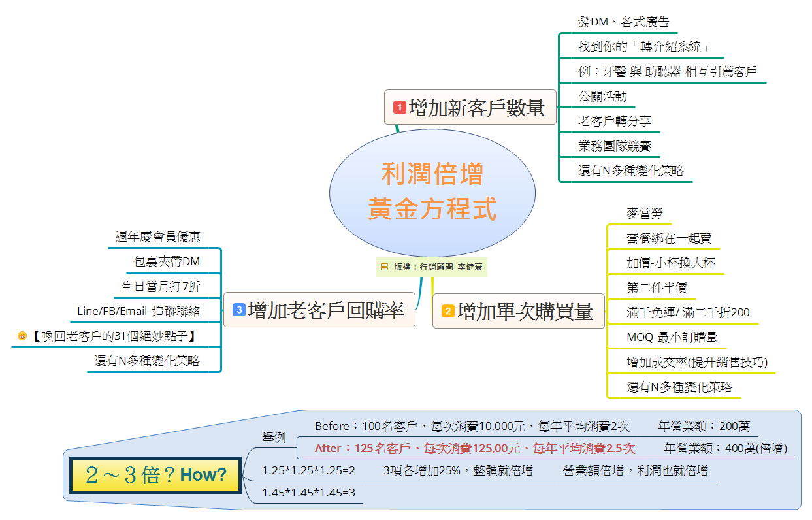Click the note icon before 版權 label
The width and height of the screenshot is (812, 520).
(x=384, y=267)
